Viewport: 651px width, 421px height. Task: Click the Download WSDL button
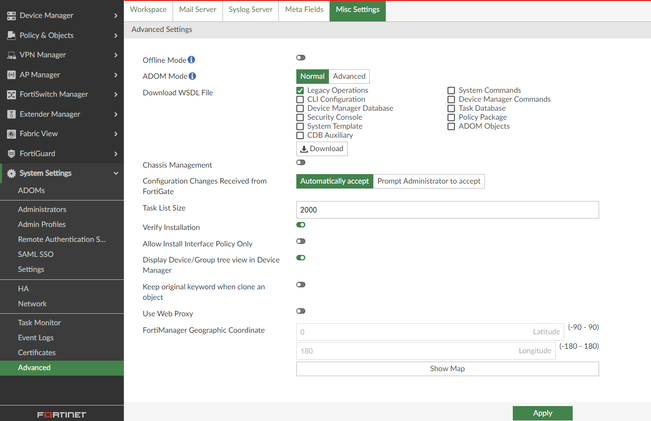tap(322, 149)
